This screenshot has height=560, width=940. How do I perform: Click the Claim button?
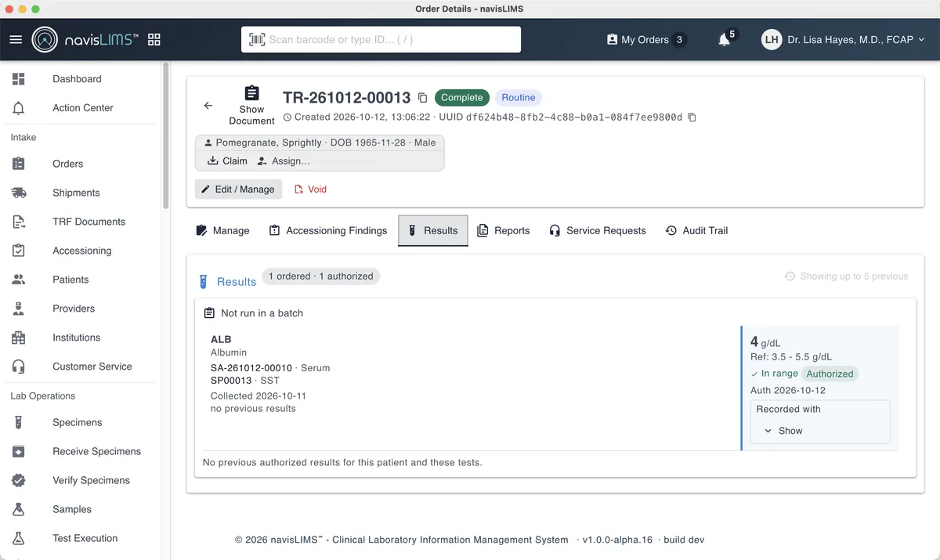[x=227, y=161]
